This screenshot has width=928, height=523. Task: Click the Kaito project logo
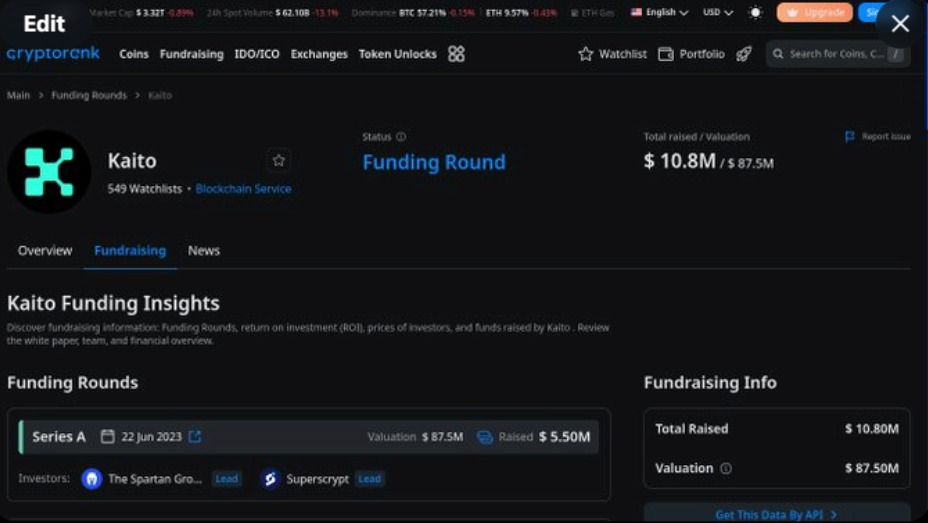tap(49, 172)
